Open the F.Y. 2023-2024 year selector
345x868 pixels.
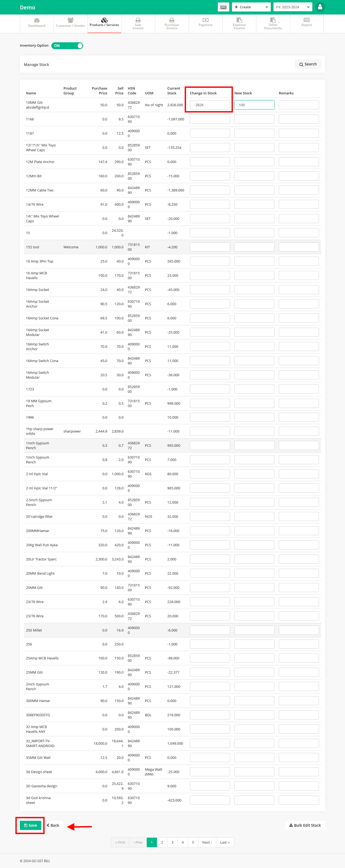(x=292, y=7)
